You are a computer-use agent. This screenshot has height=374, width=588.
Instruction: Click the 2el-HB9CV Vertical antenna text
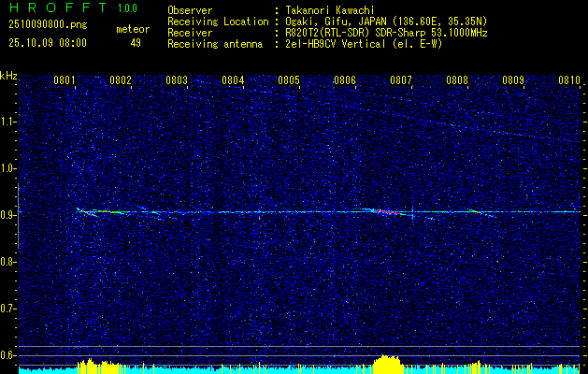(364, 44)
